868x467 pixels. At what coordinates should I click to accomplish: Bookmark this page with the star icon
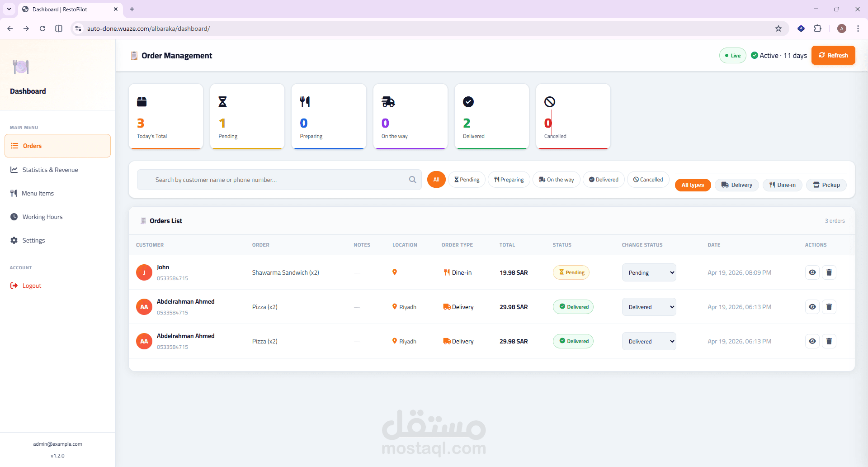(778, 29)
